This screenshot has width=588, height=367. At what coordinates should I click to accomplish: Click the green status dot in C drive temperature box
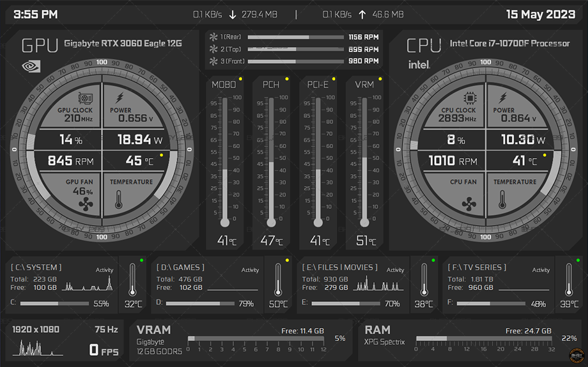[x=142, y=260]
